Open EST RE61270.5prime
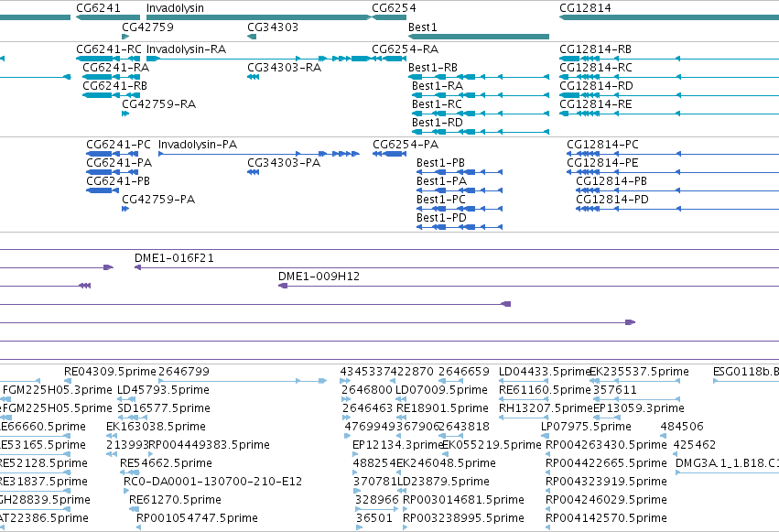The height and width of the screenshot is (532, 779). [x=175, y=500]
